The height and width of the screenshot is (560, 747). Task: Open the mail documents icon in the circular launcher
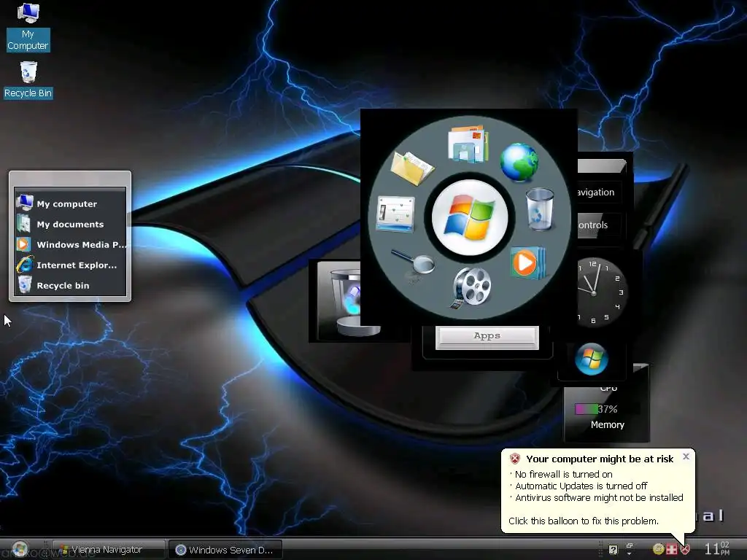(x=468, y=144)
